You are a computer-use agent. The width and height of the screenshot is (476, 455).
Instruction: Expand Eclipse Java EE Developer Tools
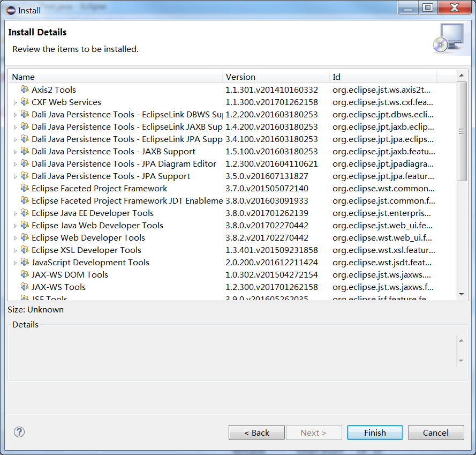pos(15,214)
